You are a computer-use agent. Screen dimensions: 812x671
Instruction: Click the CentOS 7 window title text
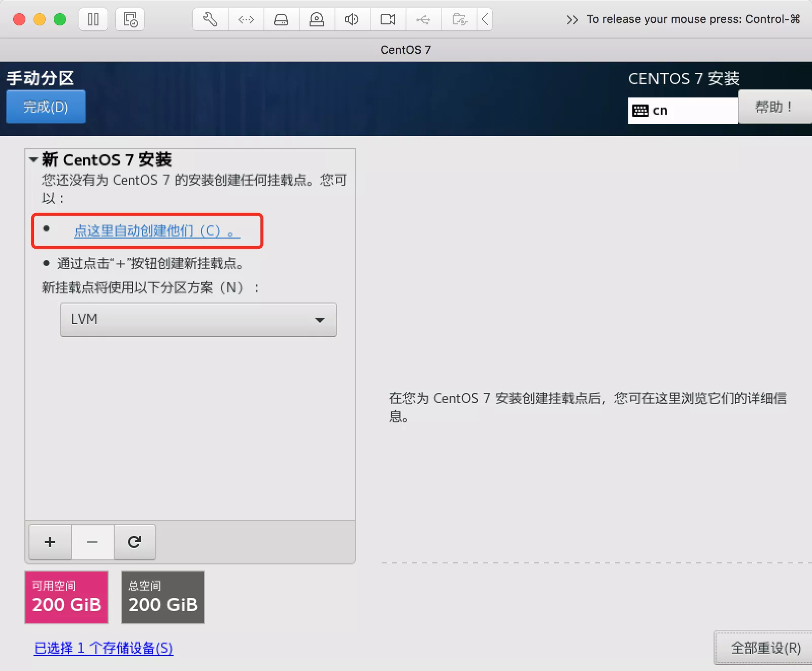[x=406, y=50]
